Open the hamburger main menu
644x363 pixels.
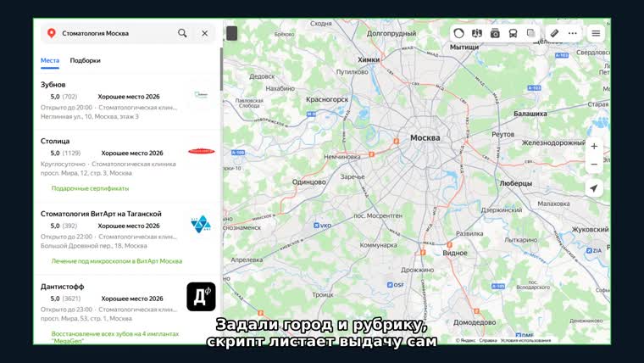tap(596, 33)
